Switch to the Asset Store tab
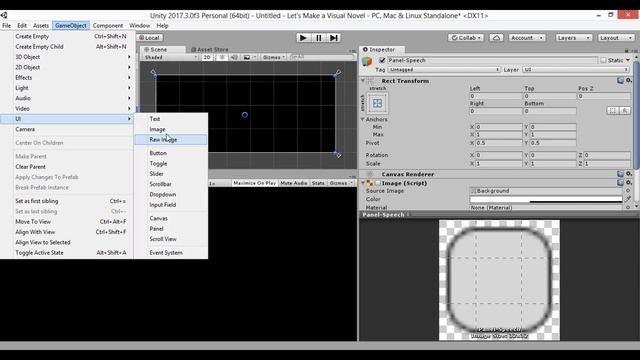 coord(209,49)
